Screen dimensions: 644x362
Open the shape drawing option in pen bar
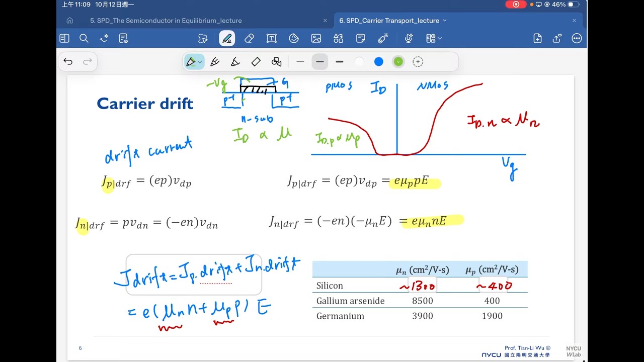coord(276,62)
